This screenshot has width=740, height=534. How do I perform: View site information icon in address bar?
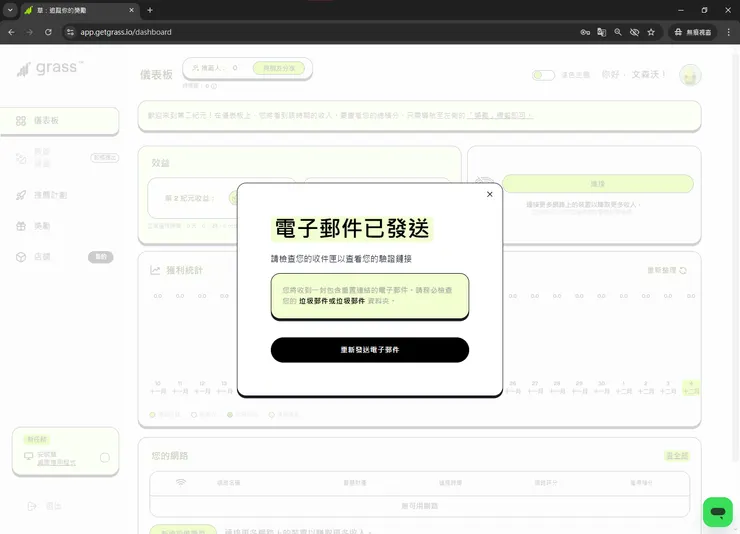(x=70, y=32)
